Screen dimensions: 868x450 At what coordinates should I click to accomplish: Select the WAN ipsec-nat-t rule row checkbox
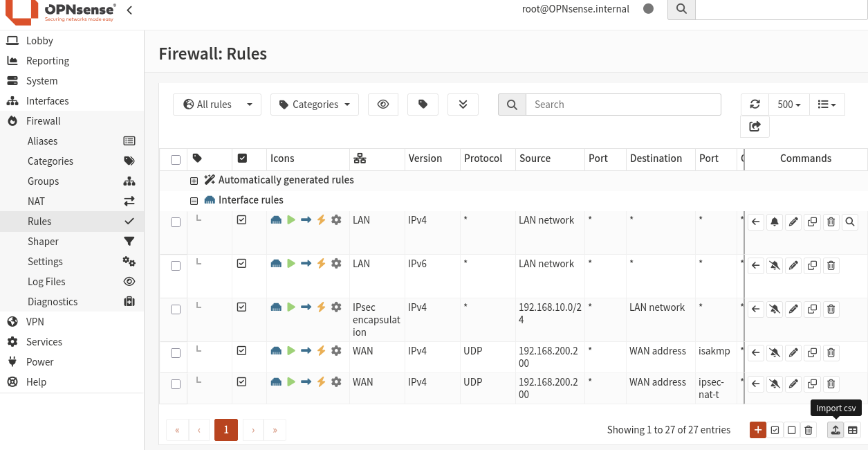click(x=176, y=384)
